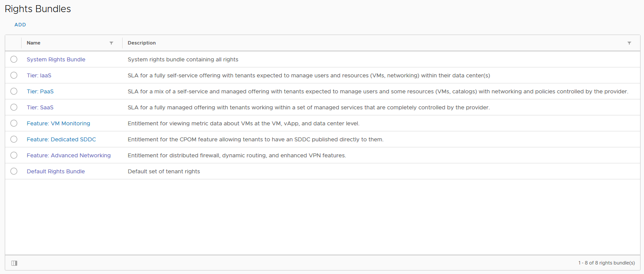Open the Feature: VM Monitoring link
The width and height of the screenshot is (644, 274).
click(x=58, y=124)
